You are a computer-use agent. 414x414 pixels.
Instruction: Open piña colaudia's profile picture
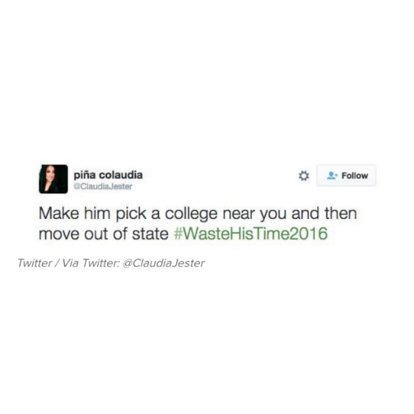(53, 179)
